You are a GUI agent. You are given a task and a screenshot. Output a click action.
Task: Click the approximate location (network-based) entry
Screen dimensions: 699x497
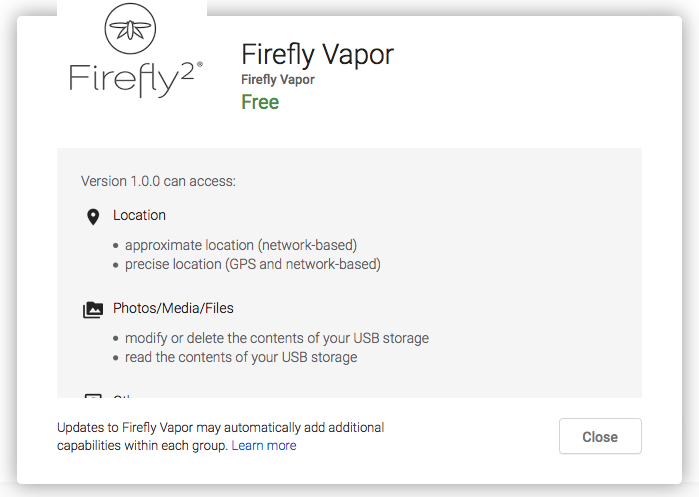click(x=241, y=245)
